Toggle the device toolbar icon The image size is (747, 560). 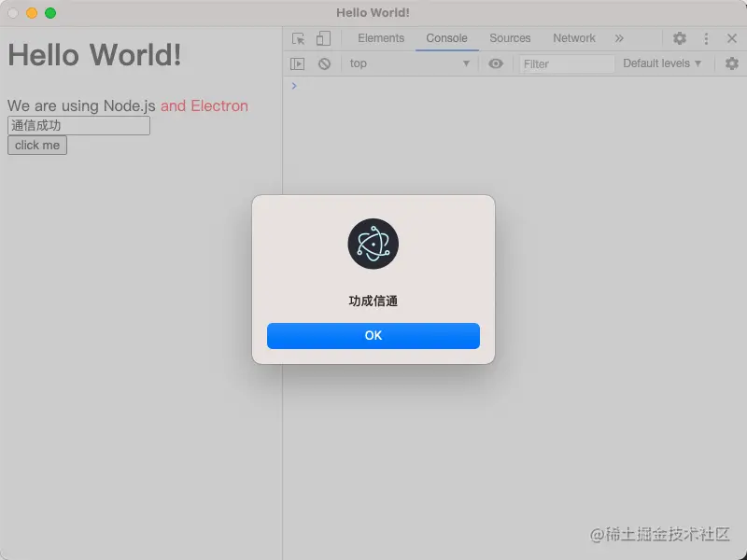pos(323,38)
